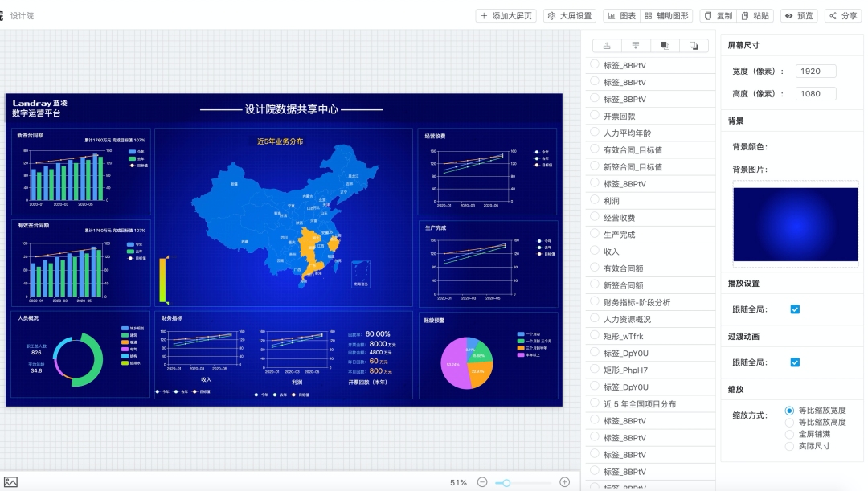Select the 开票回款 layer radio circle
Viewport: 868px width, 491px height.
point(595,115)
